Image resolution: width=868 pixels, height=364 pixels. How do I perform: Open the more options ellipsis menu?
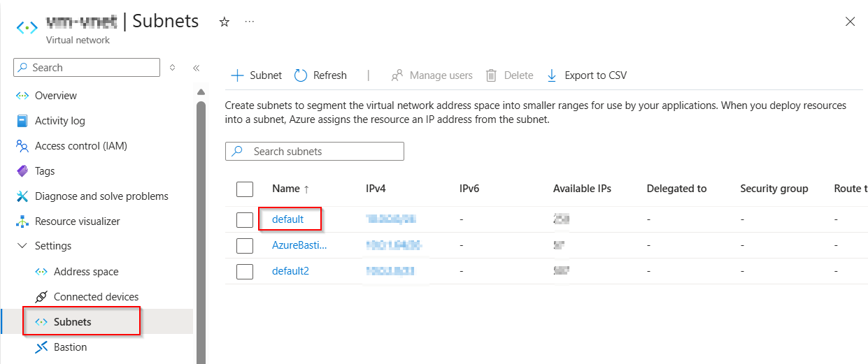click(250, 22)
